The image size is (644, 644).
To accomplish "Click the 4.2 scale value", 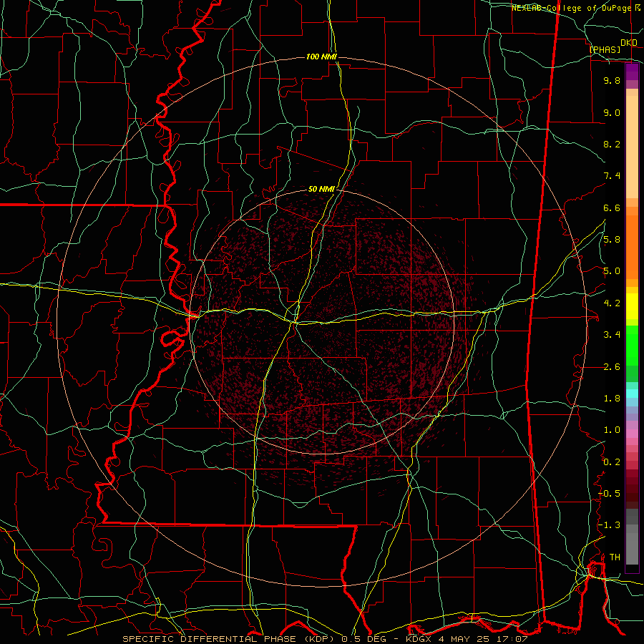I will 612,303.
